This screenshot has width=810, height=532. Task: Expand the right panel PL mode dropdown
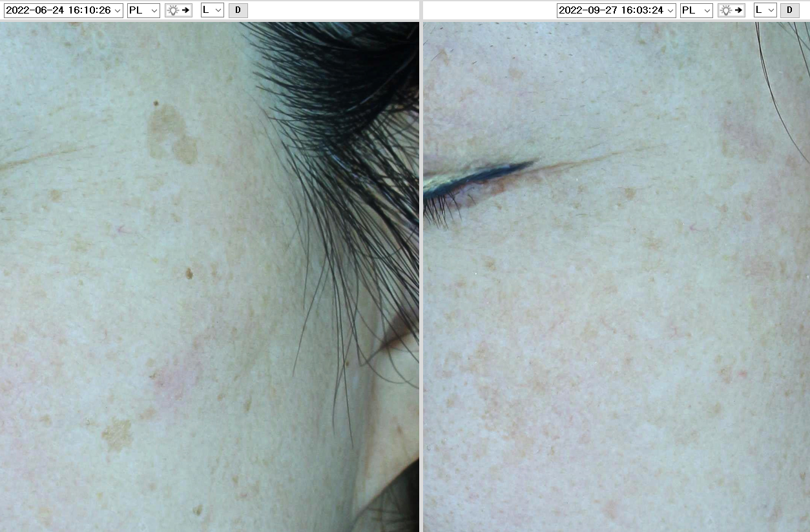tap(696, 10)
